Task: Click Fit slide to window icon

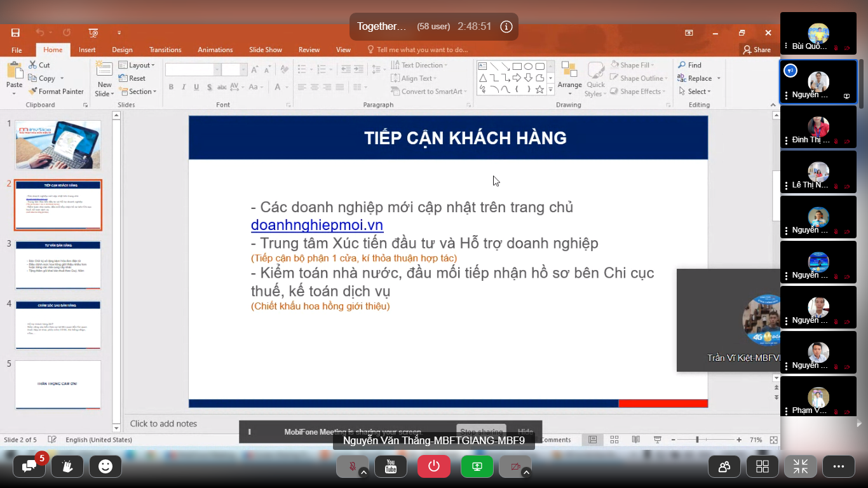Action: point(773,440)
